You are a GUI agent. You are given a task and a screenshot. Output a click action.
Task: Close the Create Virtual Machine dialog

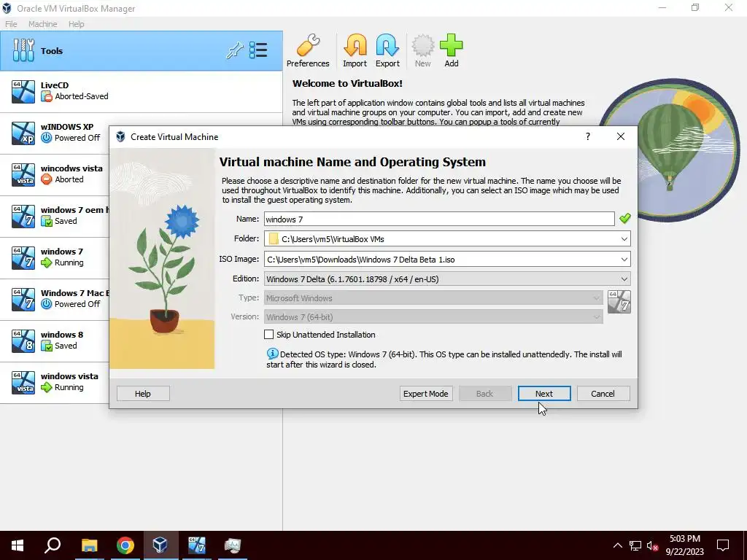[x=620, y=136]
